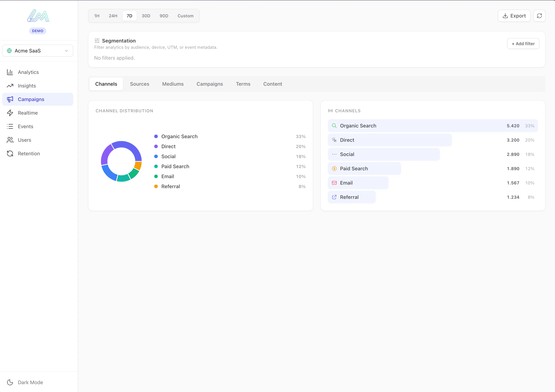555x392 pixels.
Task: Click the Insights trending arrow icon
Action: 10,86
